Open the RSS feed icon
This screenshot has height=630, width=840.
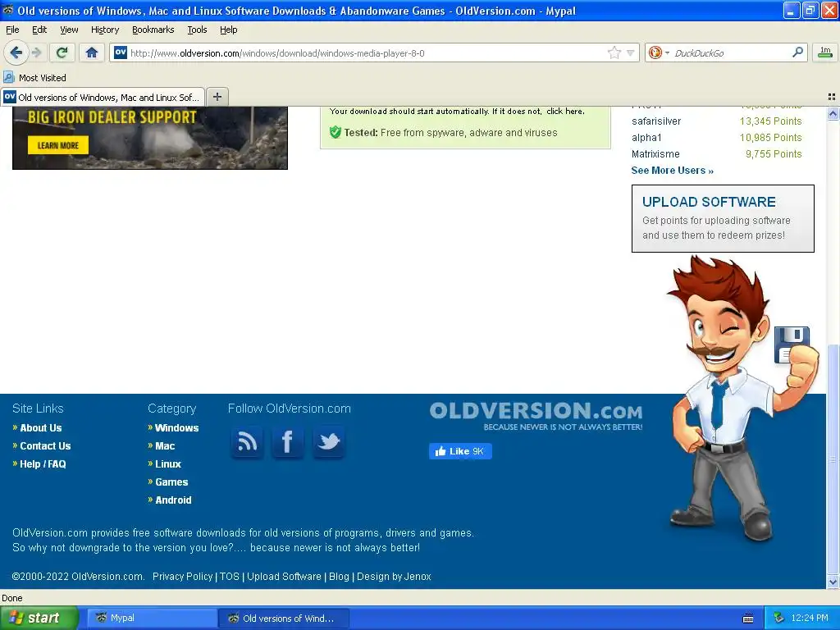point(247,442)
